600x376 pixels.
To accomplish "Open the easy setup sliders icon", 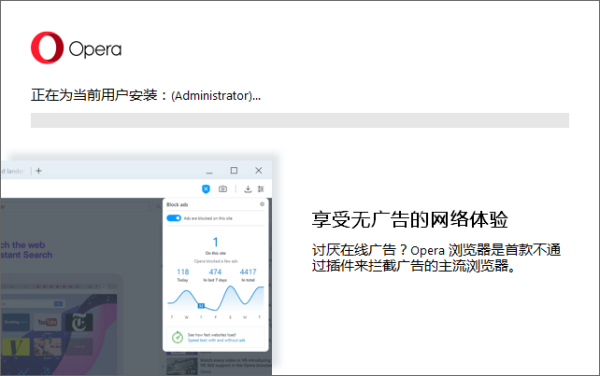I will (x=261, y=189).
